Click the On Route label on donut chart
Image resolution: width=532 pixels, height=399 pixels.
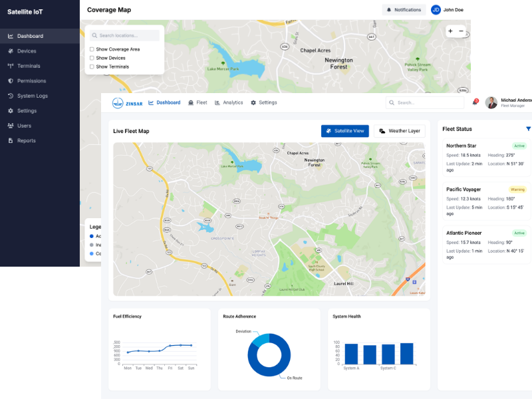click(x=295, y=378)
